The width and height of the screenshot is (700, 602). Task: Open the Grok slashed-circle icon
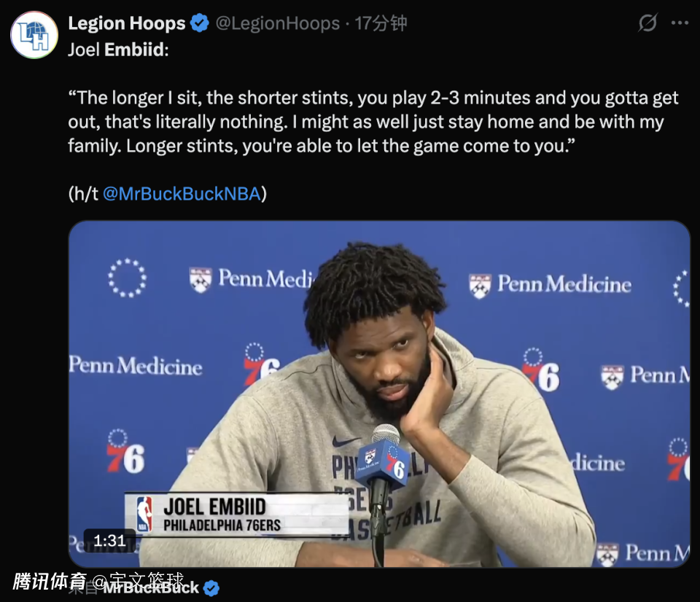pyautogui.click(x=647, y=23)
